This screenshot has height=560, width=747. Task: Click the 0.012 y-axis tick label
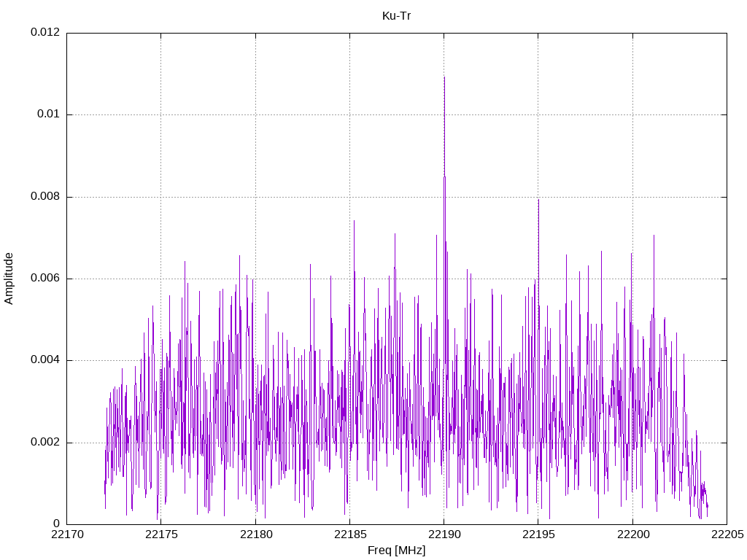(45, 32)
